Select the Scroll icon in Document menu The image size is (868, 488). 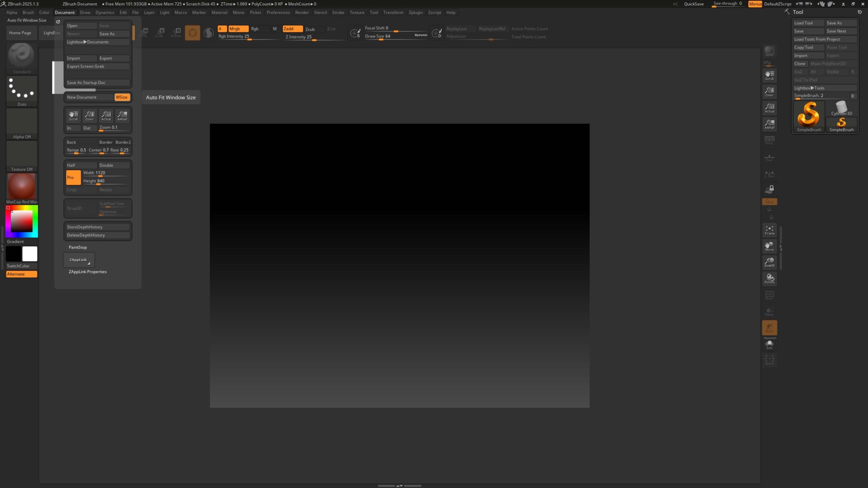click(73, 116)
